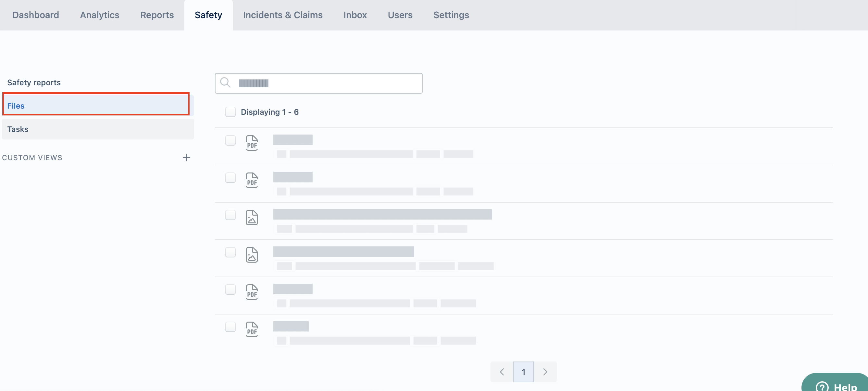Check the last file row checkbox
The width and height of the screenshot is (868, 391).
tap(230, 327)
